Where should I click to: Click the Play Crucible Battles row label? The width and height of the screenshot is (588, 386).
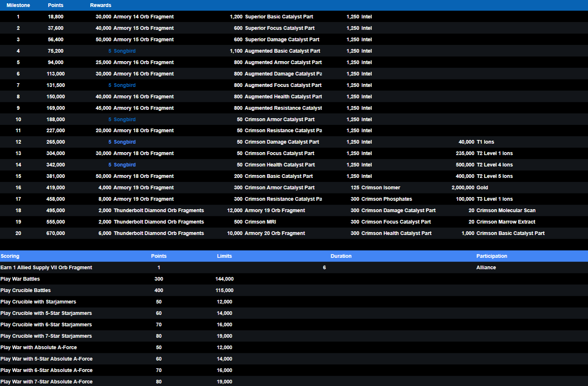(26, 290)
